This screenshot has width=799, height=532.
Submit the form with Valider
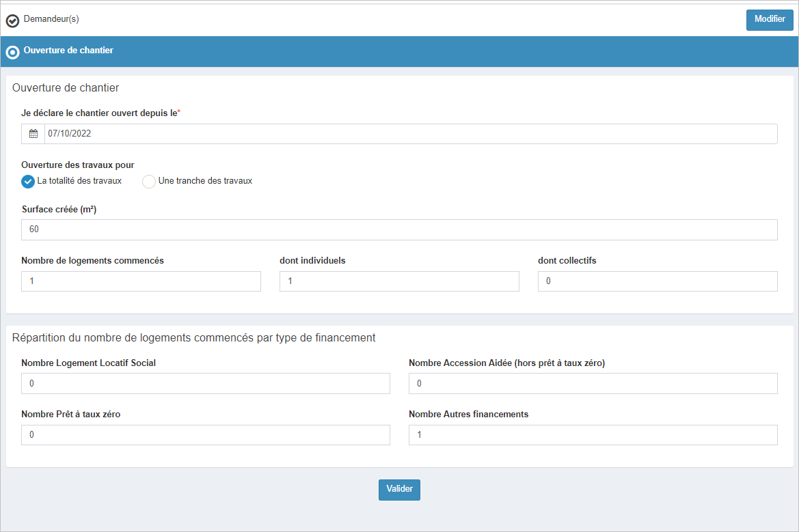point(399,490)
